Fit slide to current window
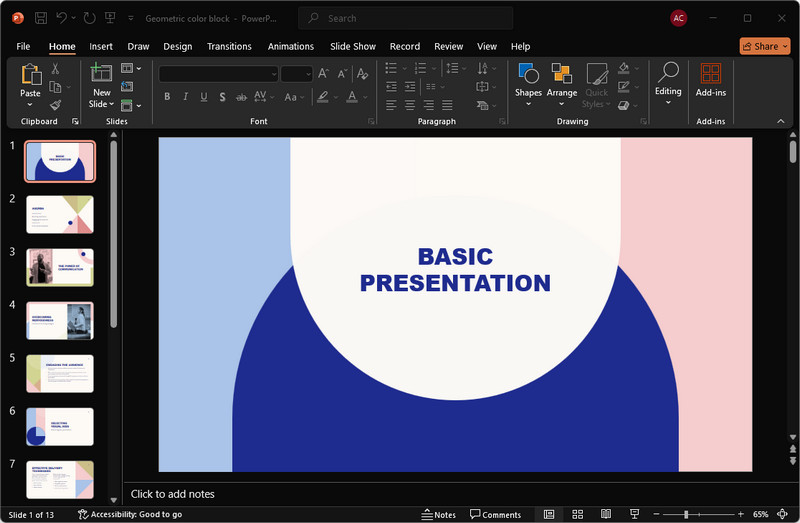This screenshot has width=800, height=523. pos(782,514)
